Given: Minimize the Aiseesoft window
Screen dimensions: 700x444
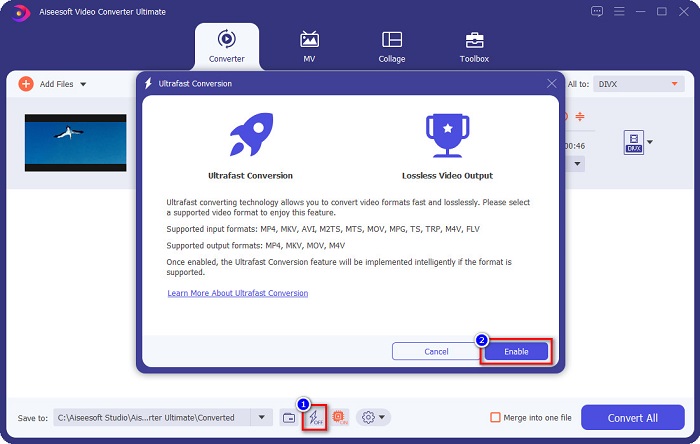Looking at the screenshot, I should (x=641, y=11).
